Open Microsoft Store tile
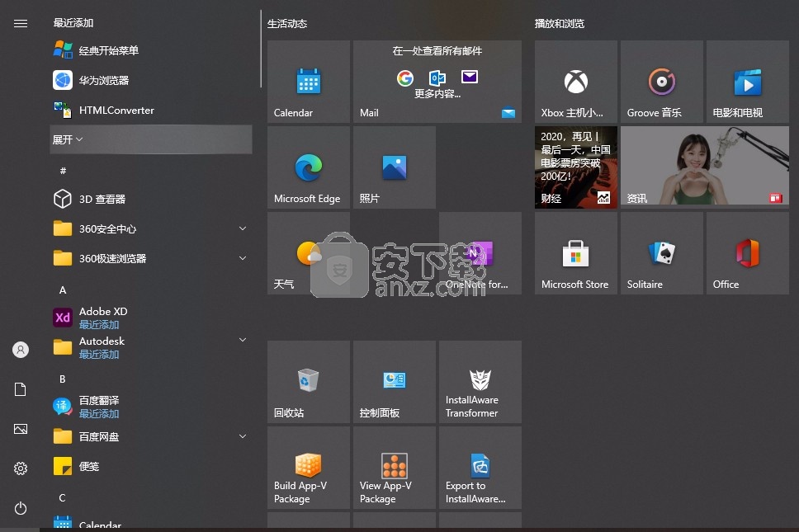Screen dimensions: 799x532 [x=576, y=253]
